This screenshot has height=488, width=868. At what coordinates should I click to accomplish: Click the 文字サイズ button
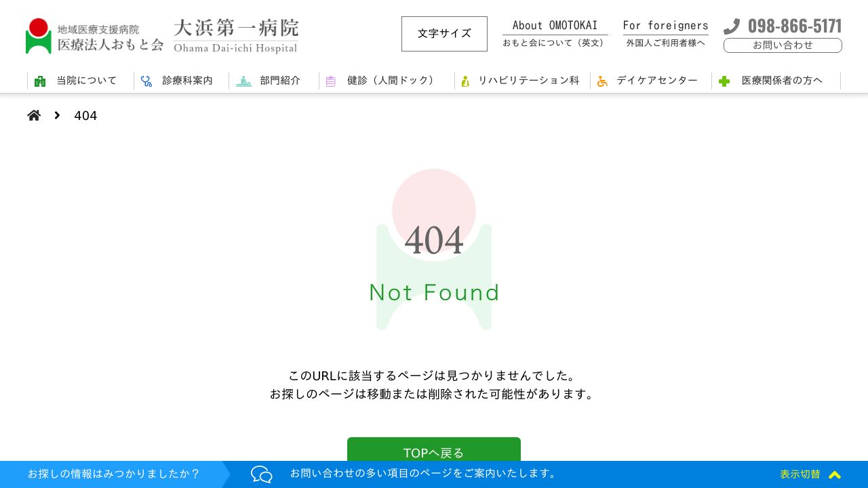[444, 34]
